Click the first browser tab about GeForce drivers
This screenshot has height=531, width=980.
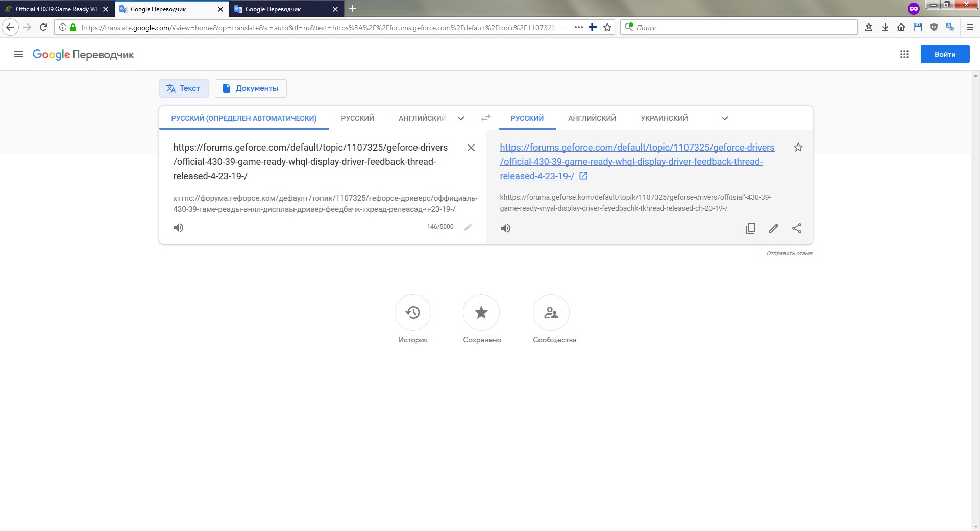pyautogui.click(x=56, y=9)
